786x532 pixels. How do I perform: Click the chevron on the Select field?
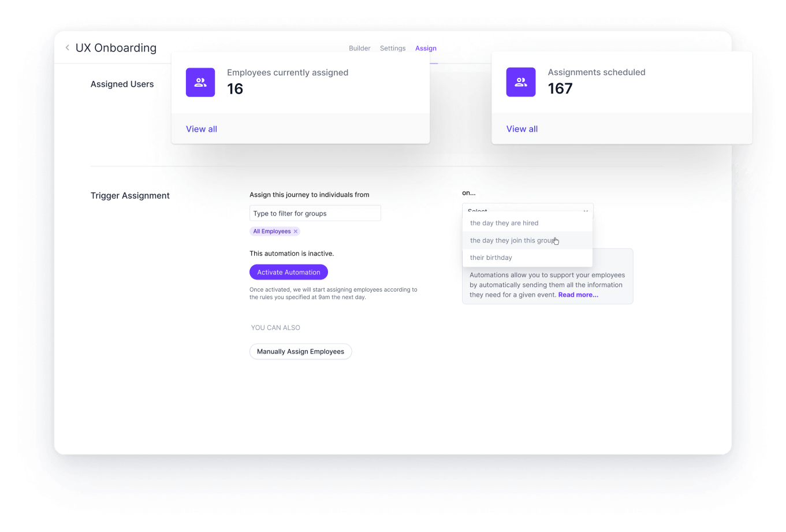[x=585, y=211]
